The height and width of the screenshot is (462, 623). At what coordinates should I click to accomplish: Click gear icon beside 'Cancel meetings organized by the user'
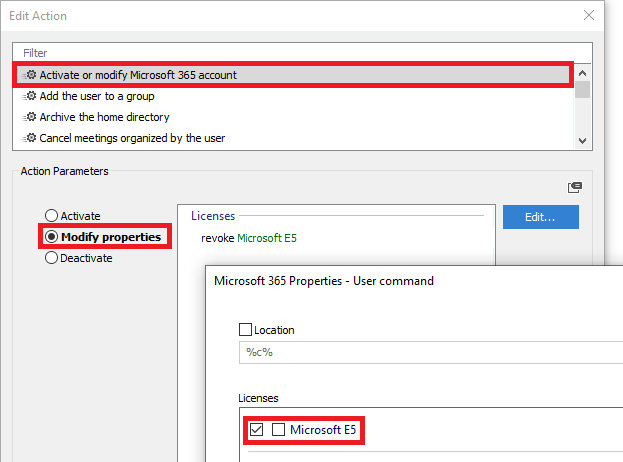(x=29, y=138)
